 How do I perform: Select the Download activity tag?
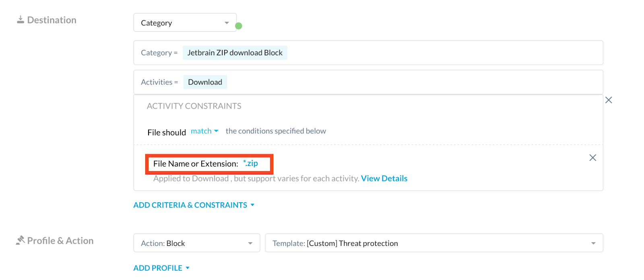(205, 82)
